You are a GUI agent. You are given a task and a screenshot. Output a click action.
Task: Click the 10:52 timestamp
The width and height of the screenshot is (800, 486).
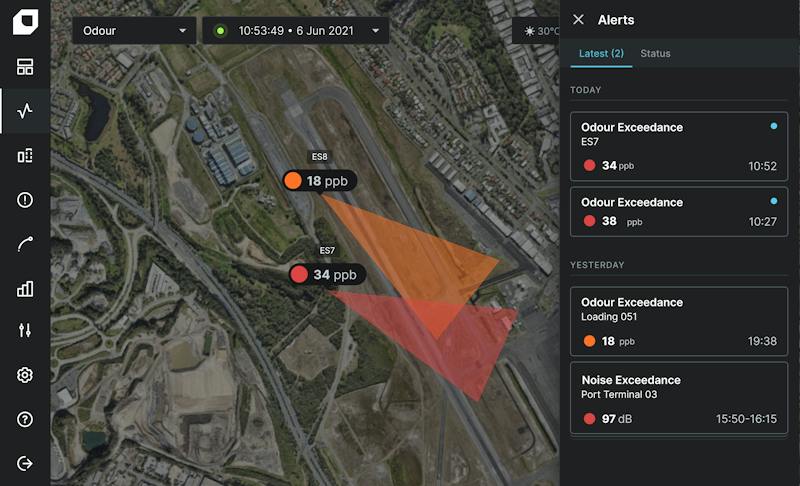762,166
